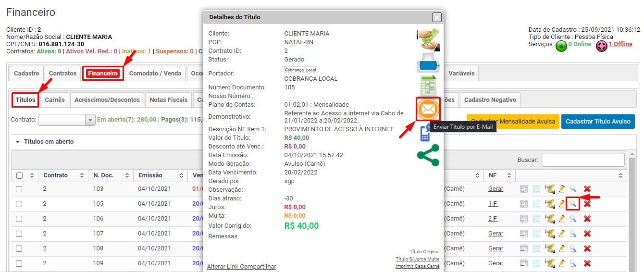
Task: Delete document 107 using red X icon
Action: 587,234
